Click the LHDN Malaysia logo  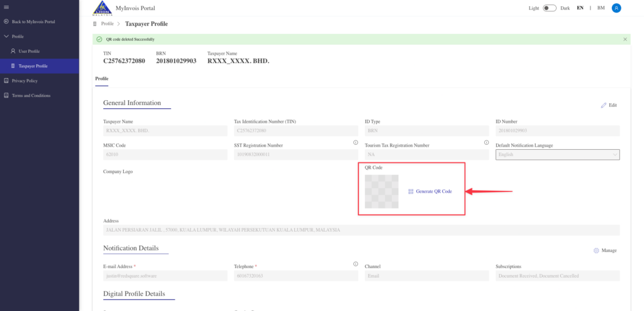(x=102, y=8)
